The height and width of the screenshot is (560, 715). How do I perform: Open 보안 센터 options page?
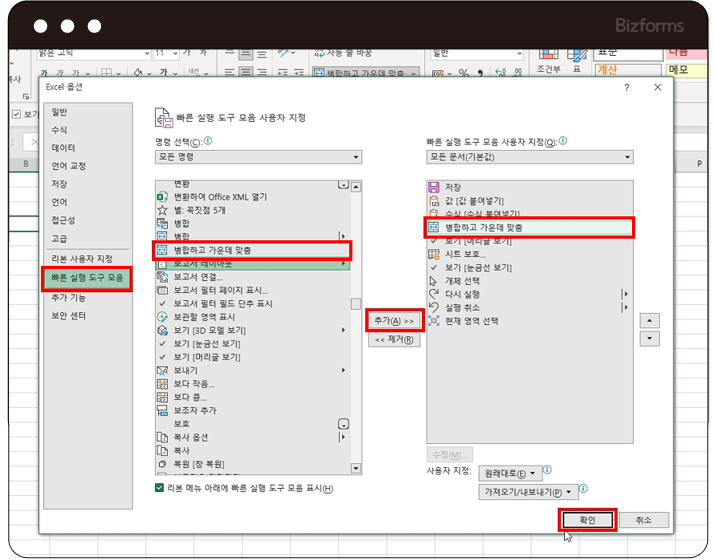click(x=68, y=316)
